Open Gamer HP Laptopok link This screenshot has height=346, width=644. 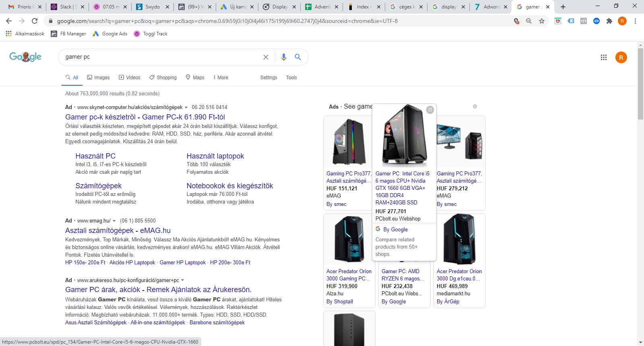coord(182,263)
